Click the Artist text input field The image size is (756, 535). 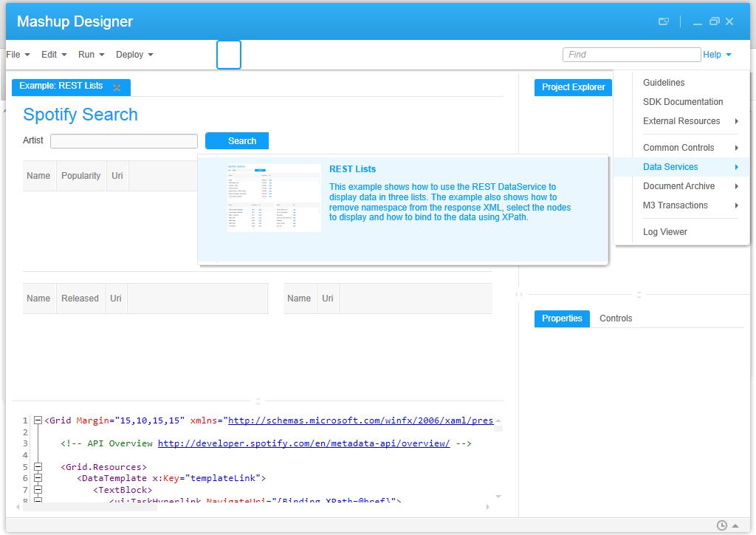pos(124,141)
